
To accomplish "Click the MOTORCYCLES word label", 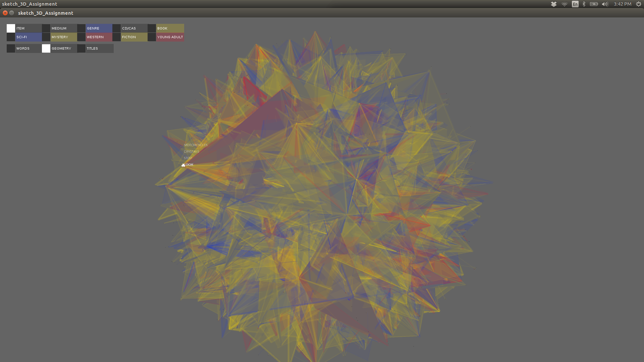I will tap(196, 145).
